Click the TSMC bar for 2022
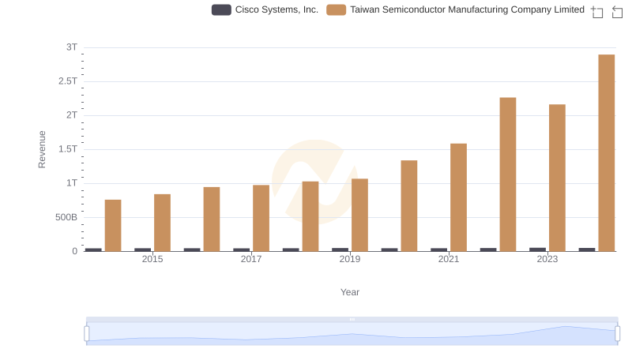 tap(508, 174)
